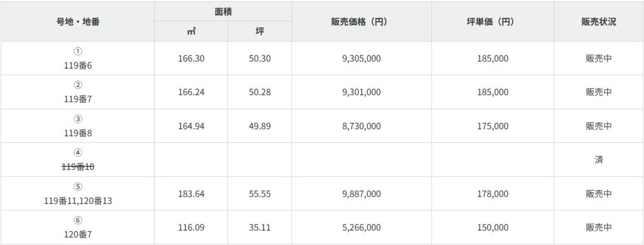
Task: Click the area value 183.64
Action: point(191,193)
